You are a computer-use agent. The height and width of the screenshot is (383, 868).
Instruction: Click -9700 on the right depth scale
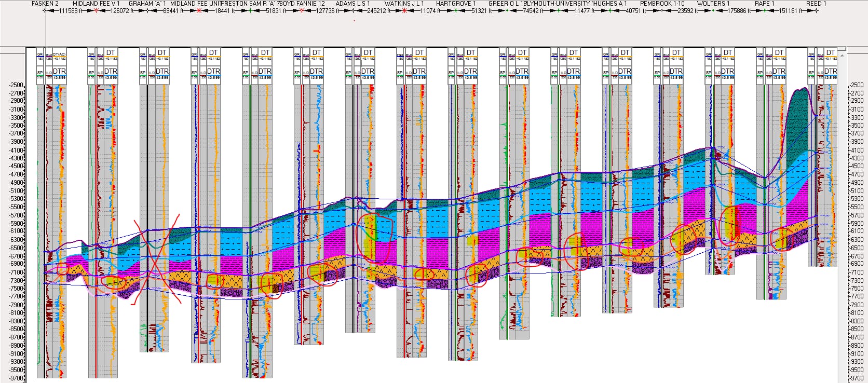(x=857, y=378)
